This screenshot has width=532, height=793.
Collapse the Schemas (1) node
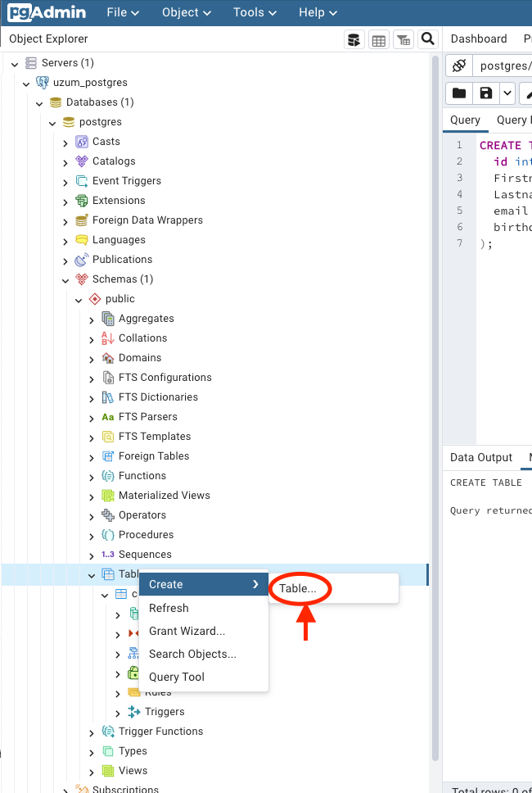click(x=65, y=279)
